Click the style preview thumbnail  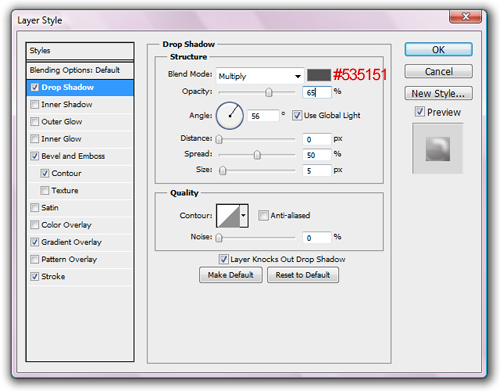[x=438, y=149]
